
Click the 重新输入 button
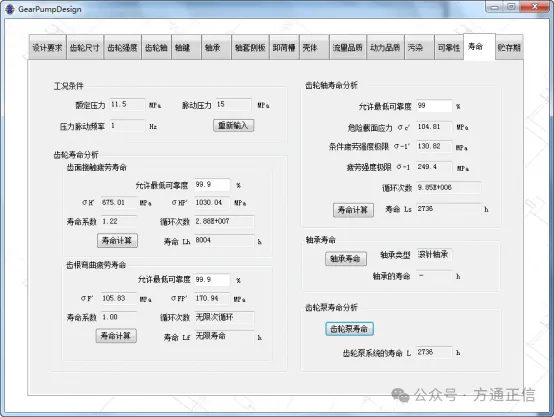(233, 125)
